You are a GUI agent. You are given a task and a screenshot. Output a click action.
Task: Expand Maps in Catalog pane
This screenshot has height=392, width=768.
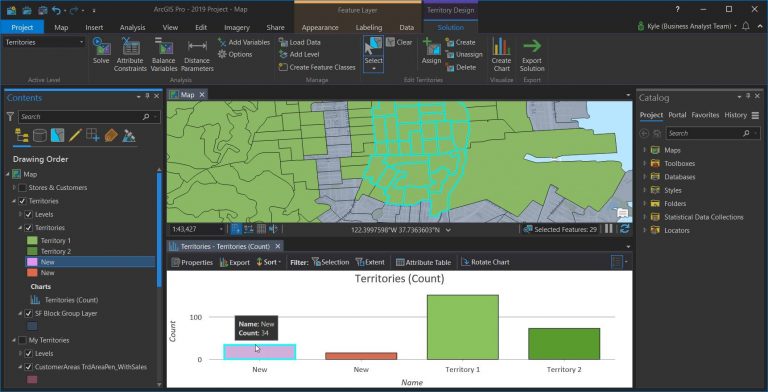click(645, 150)
